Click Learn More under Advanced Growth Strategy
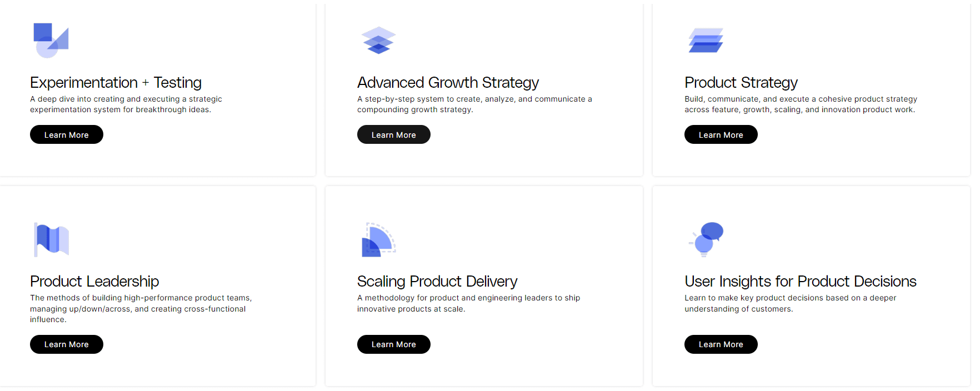The height and width of the screenshot is (391, 980). click(393, 134)
